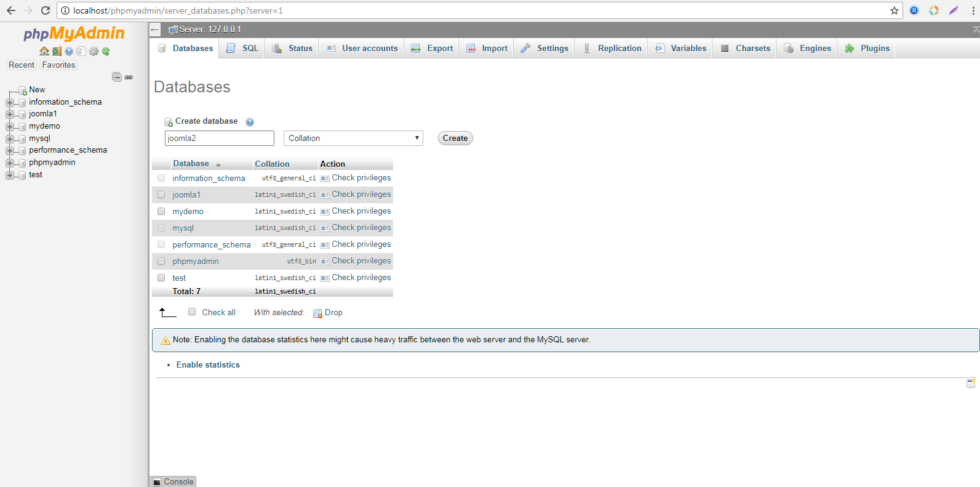Reload navigation panel green refresh icon
The height and width of the screenshot is (487, 980).
pos(106,51)
